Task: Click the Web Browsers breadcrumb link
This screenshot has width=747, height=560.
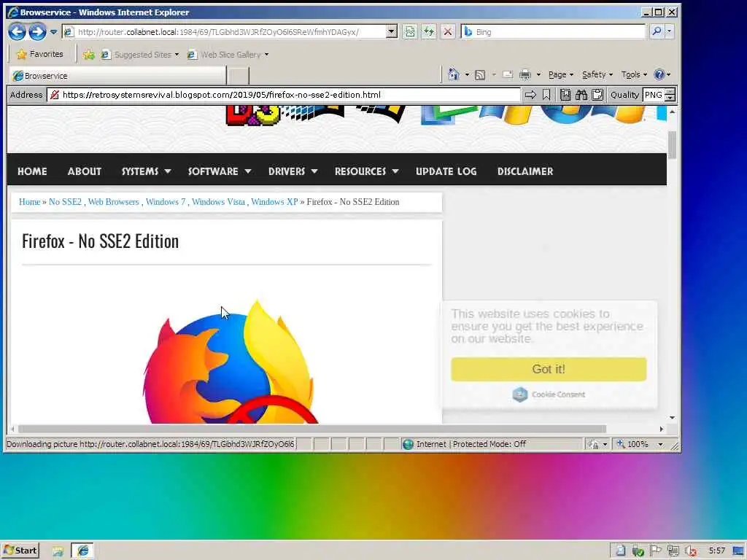Action: (x=113, y=202)
